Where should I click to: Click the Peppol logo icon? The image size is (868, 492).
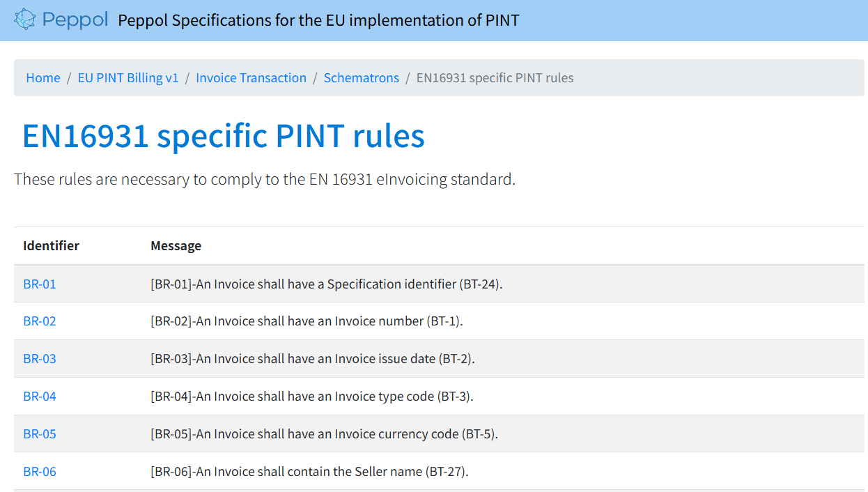point(25,20)
